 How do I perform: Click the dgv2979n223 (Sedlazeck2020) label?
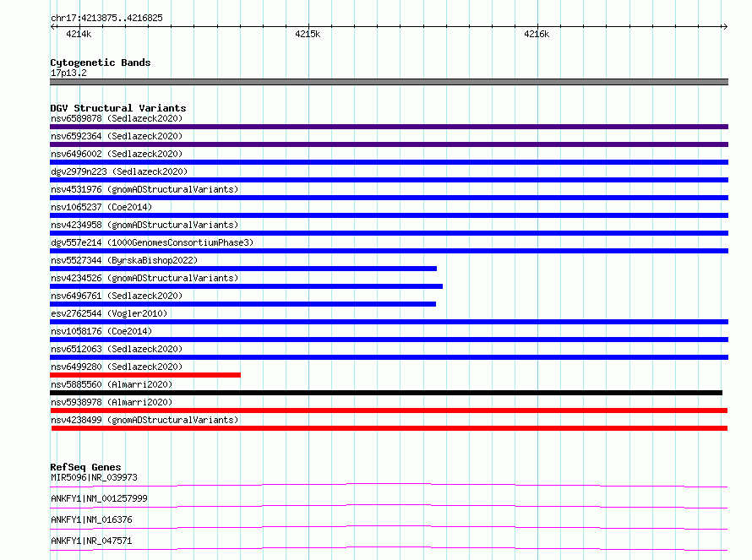pyautogui.click(x=119, y=171)
